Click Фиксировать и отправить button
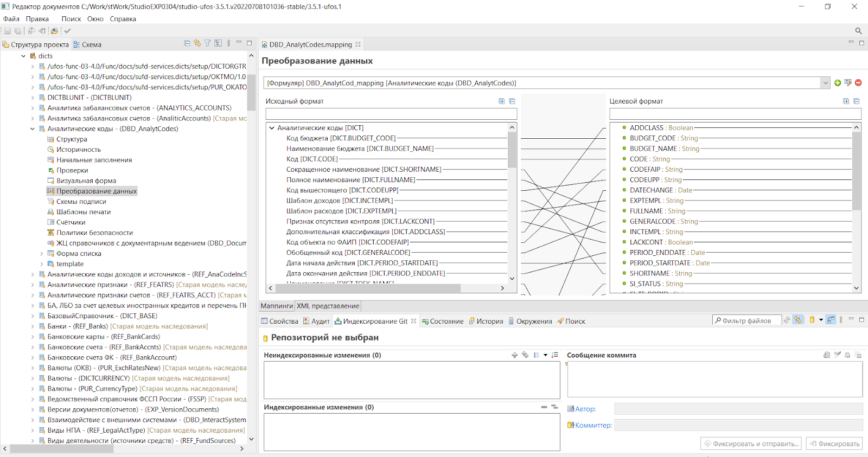This screenshot has width=868, height=457. [x=751, y=443]
